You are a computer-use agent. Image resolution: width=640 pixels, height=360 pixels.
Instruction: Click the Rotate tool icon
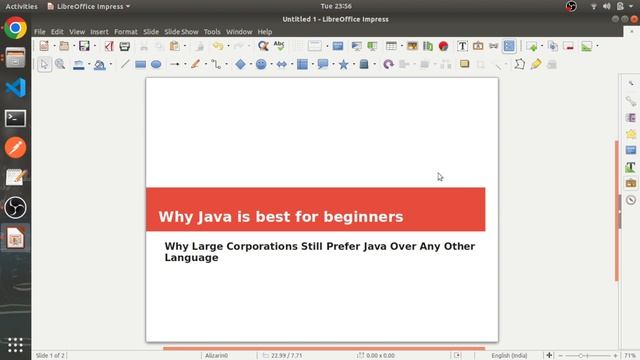point(388,64)
